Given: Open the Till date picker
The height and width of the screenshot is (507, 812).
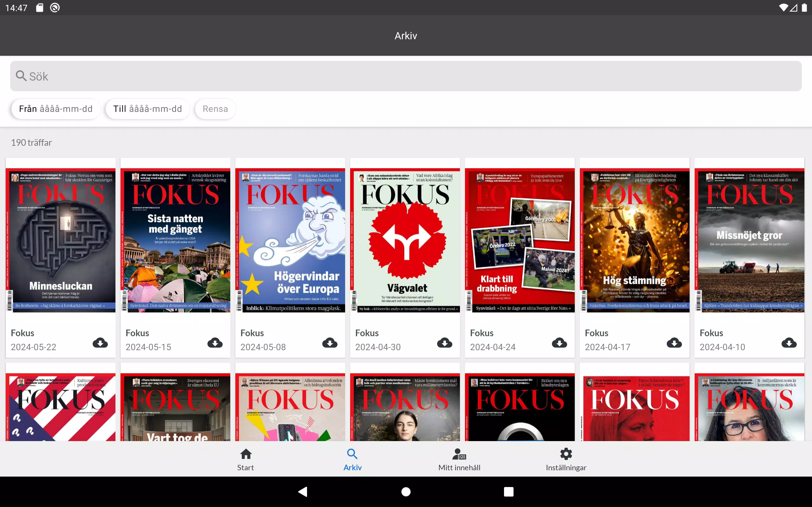Looking at the screenshot, I should [x=147, y=109].
